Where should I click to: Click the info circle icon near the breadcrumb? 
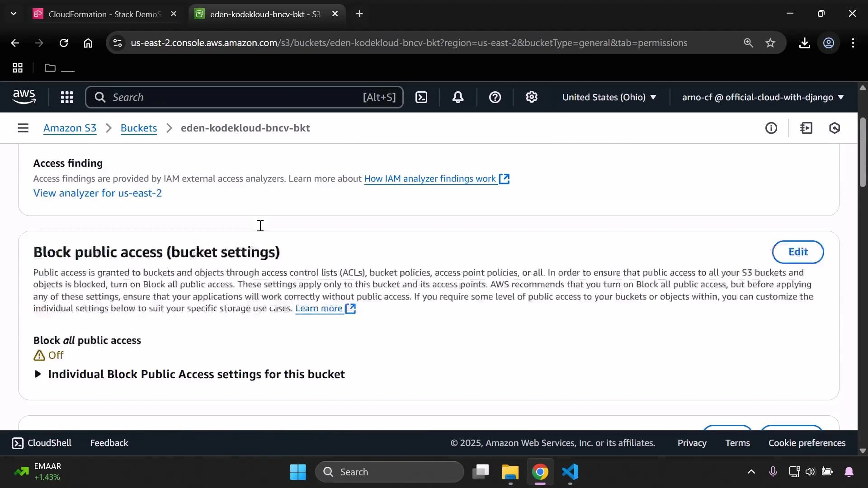(772, 128)
